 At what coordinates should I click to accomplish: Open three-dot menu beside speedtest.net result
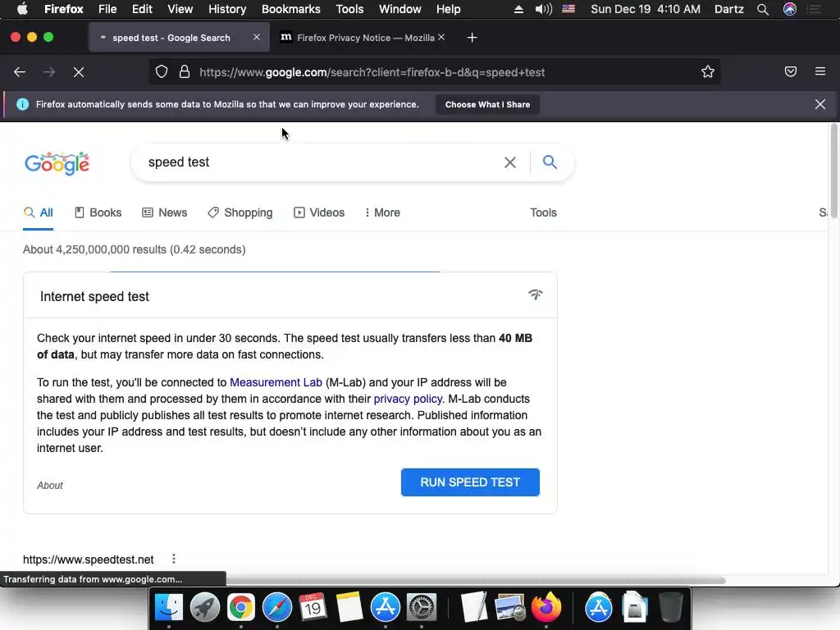[174, 559]
